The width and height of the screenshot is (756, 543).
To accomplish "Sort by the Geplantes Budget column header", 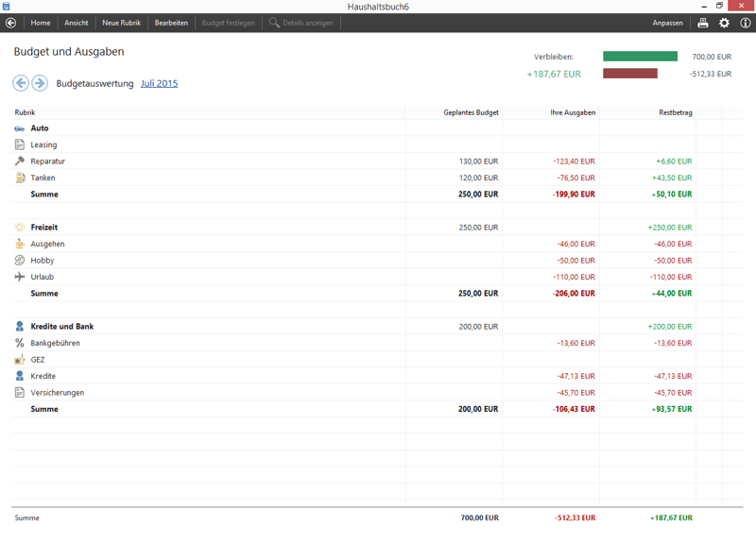I will (471, 112).
